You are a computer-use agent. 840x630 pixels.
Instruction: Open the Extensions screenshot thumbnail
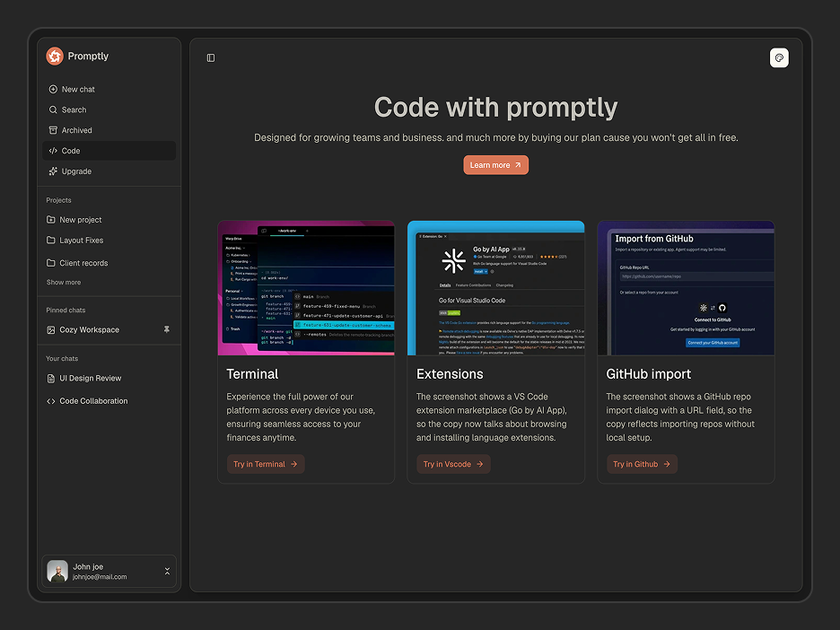click(x=496, y=288)
